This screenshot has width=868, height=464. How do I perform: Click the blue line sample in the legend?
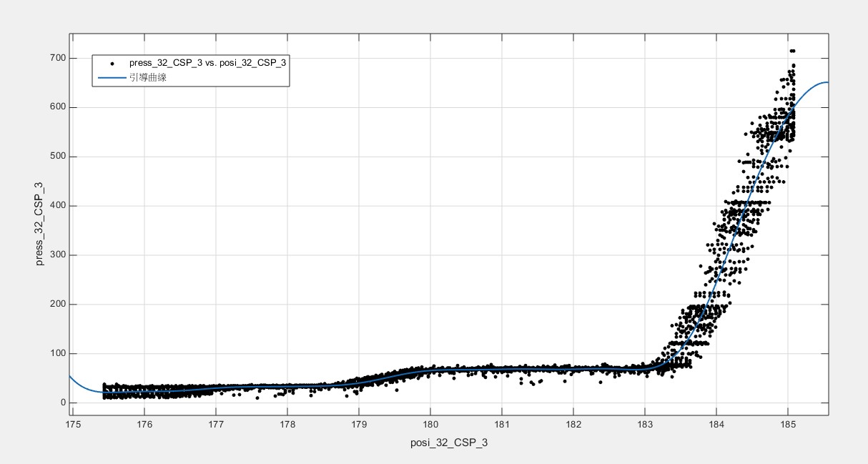(x=112, y=77)
